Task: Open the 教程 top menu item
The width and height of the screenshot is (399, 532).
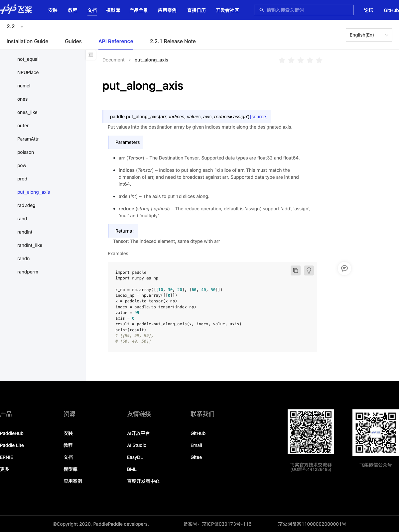Action: tap(73, 10)
